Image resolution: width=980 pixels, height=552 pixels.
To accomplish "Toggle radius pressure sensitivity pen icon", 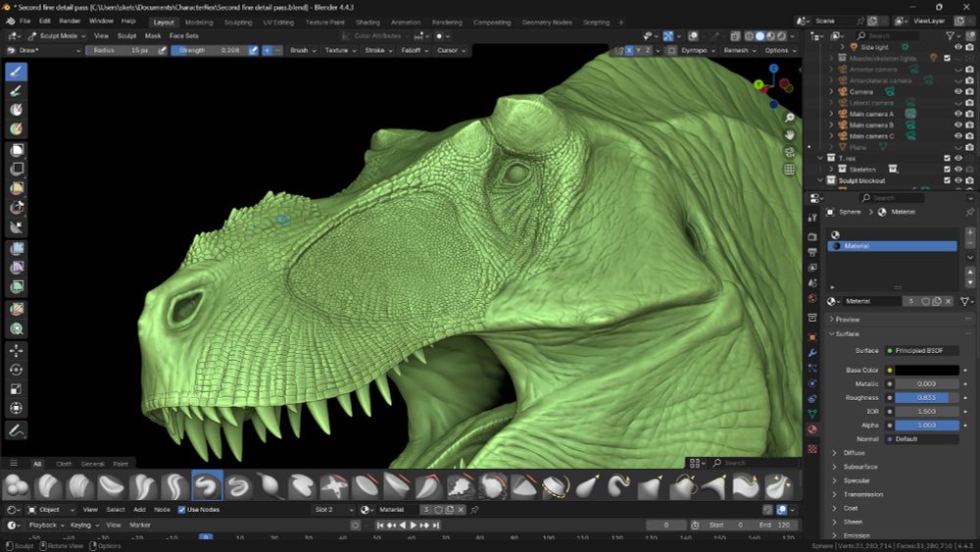I will point(163,50).
